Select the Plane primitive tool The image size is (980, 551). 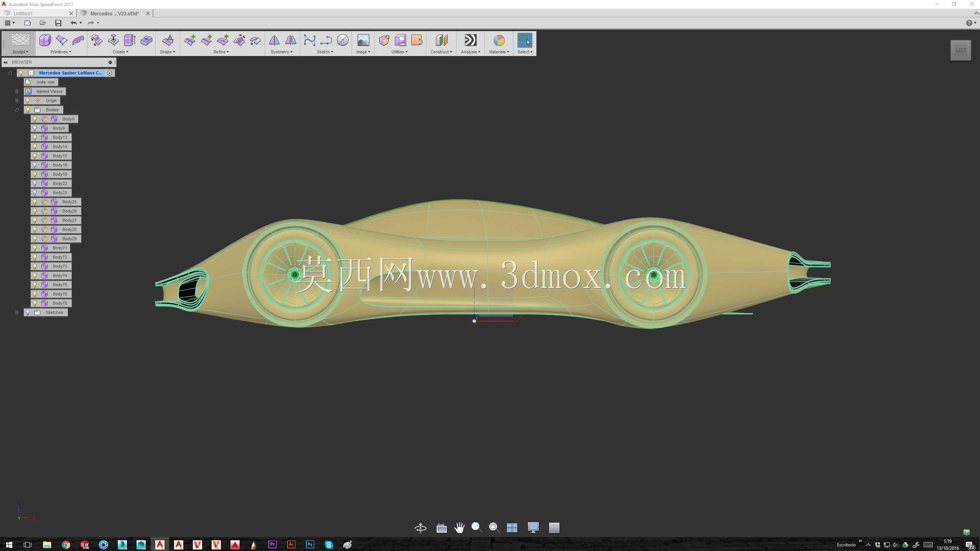tap(62, 40)
